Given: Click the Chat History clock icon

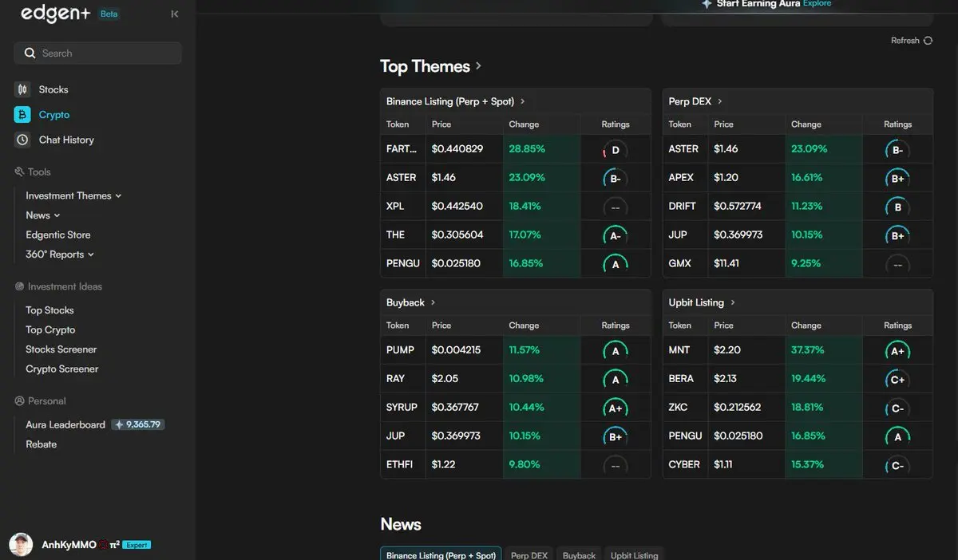Looking at the screenshot, I should point(22,140).
